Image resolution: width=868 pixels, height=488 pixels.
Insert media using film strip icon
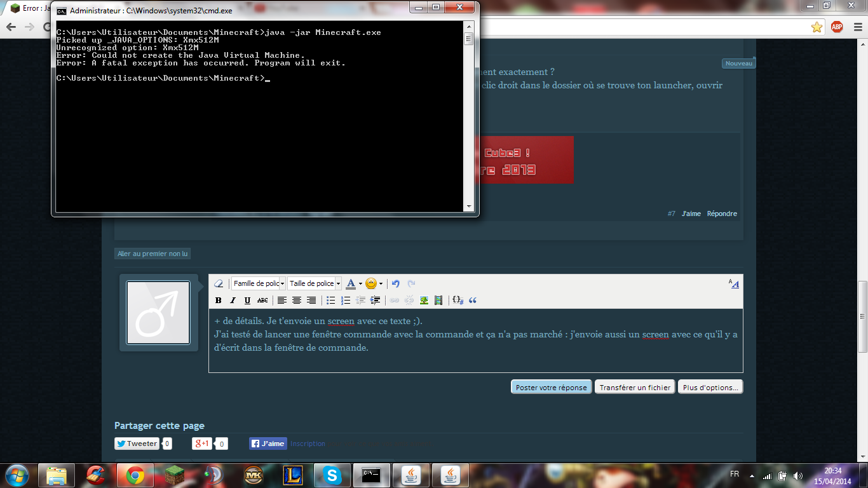438,301
